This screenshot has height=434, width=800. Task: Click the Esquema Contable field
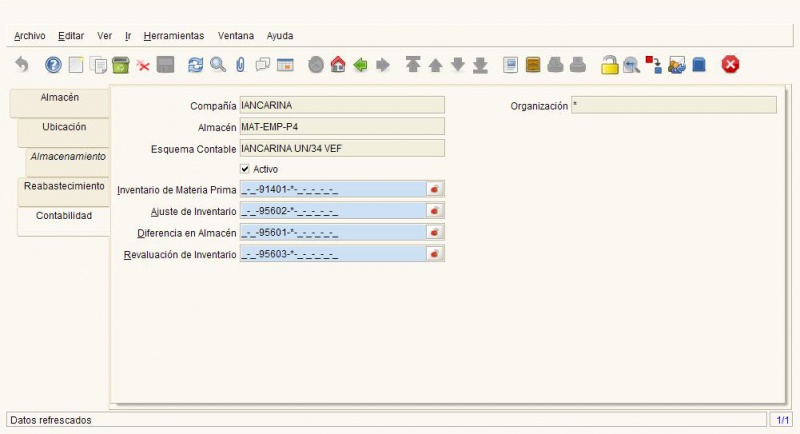coord(342,148)
